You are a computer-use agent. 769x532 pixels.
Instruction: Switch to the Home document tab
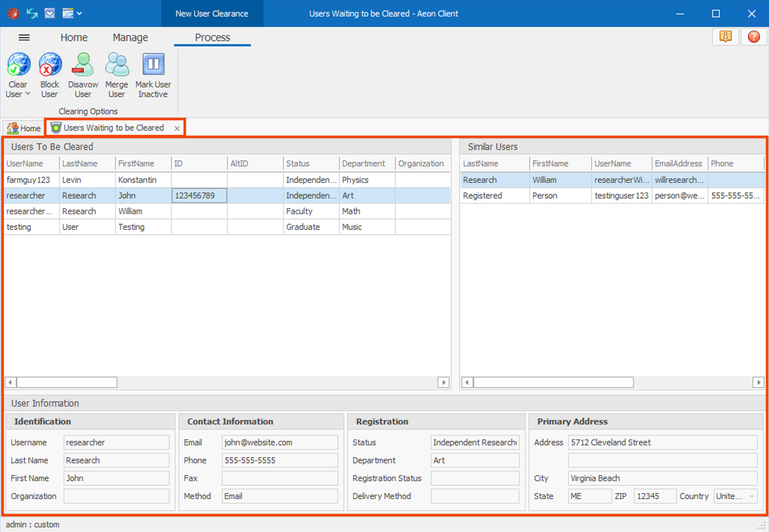(x=24, y=128)
